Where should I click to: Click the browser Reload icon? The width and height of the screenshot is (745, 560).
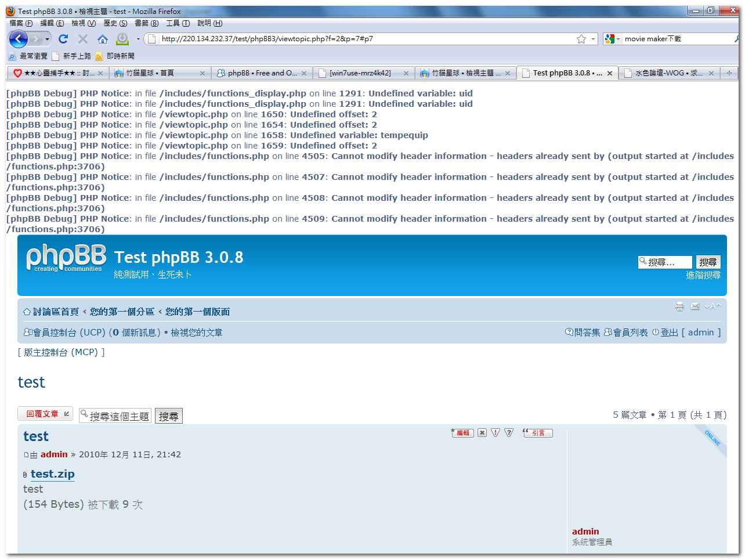pyautogui.click(x=63, y=39)
